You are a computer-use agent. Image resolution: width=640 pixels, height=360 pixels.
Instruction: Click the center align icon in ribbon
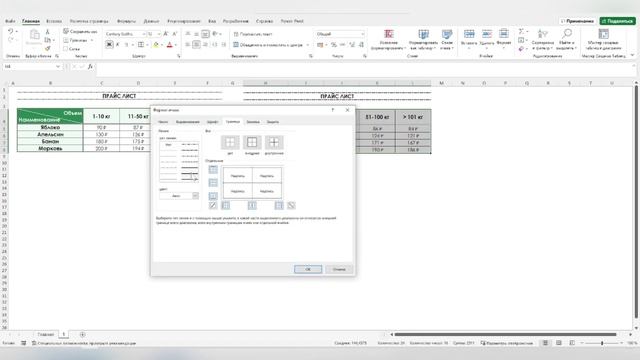pos(196,44)
